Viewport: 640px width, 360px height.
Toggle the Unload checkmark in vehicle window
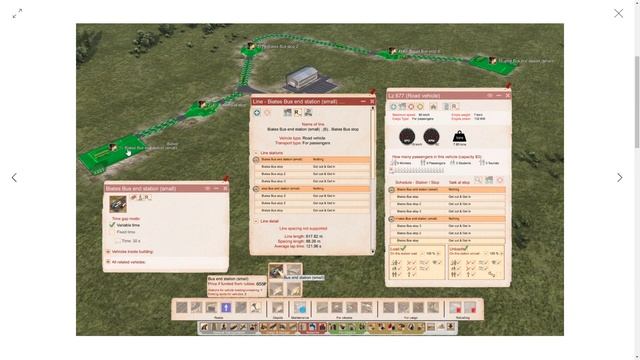click(x=466, y=248)
